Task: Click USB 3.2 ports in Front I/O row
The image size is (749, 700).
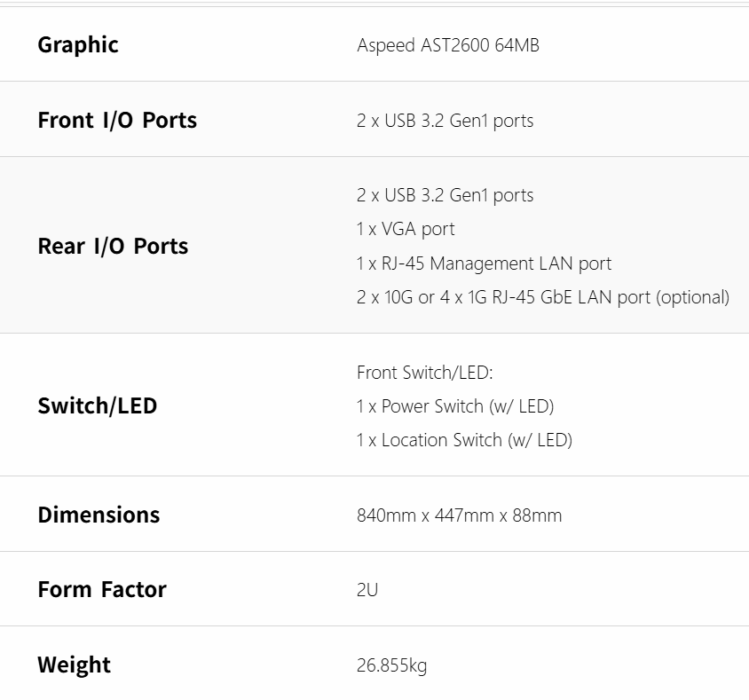Action: coord(445,121)
